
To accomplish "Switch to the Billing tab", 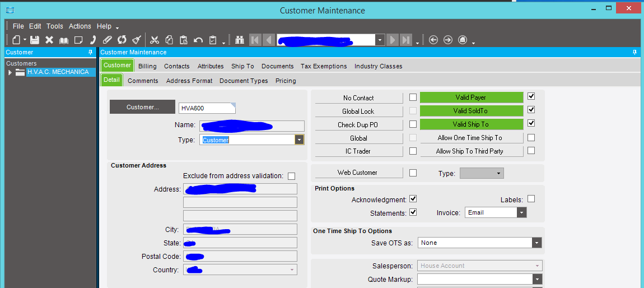I will [x=147, y=66].
